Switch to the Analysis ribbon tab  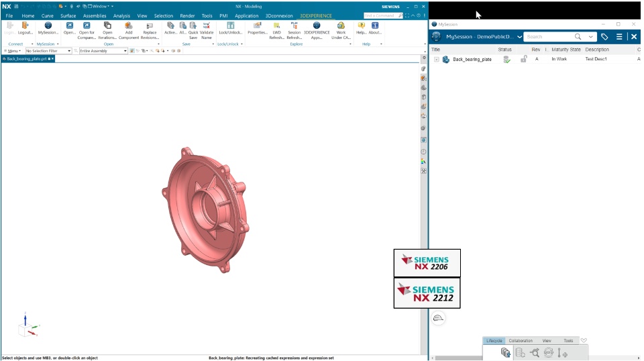121,15
